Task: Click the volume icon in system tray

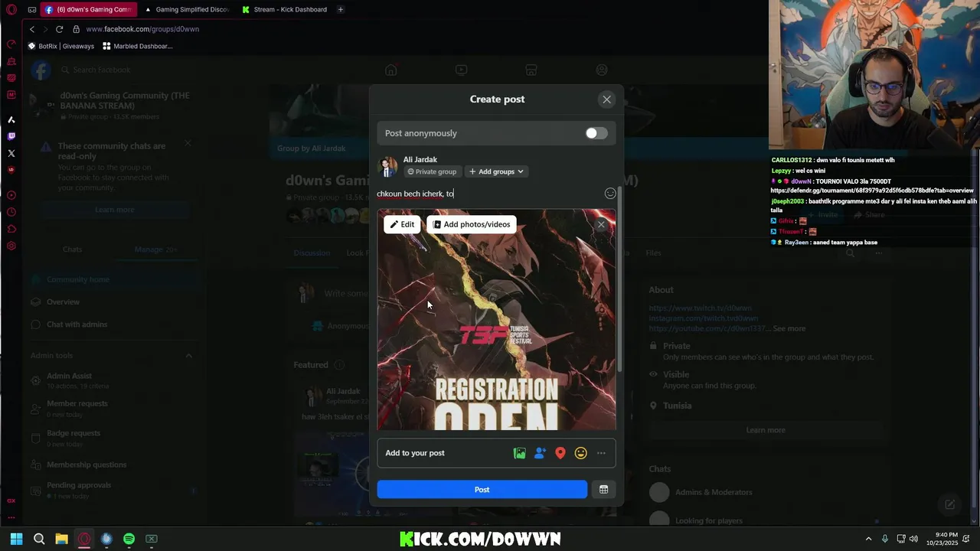Action: pos(913,539)
